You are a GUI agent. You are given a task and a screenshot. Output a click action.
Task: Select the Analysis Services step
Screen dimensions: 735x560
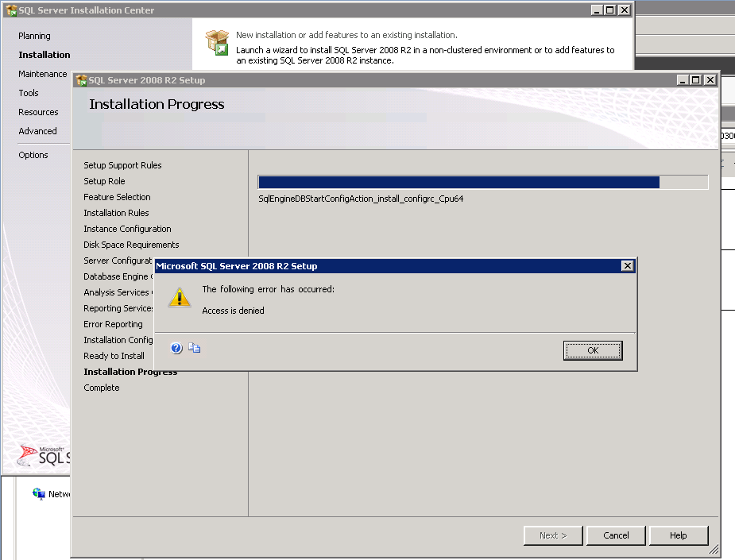point(118,292)
